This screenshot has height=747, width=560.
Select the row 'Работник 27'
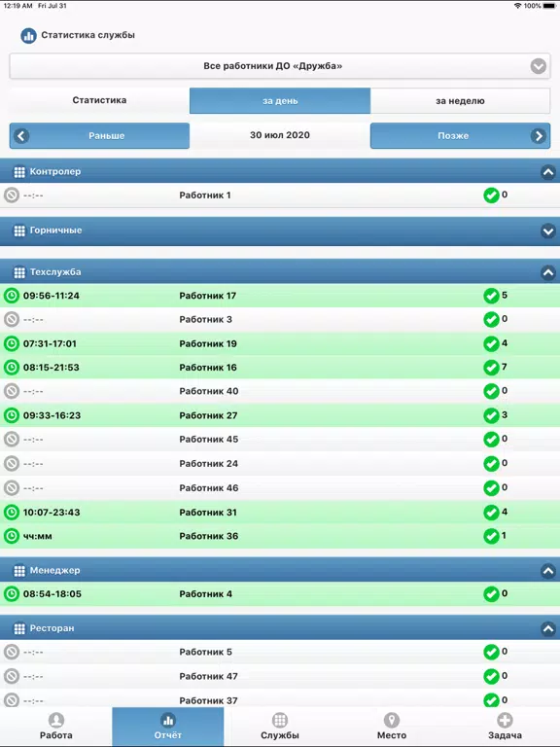[280, 415]
